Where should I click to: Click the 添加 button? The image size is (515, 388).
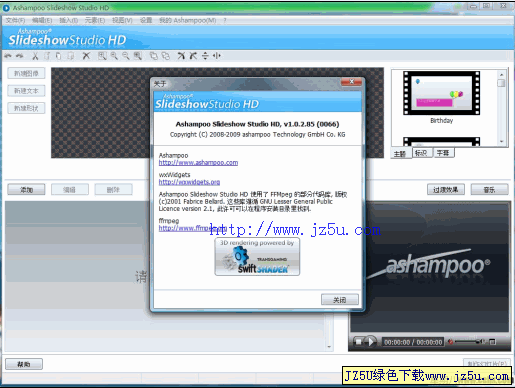pos(26,190)
